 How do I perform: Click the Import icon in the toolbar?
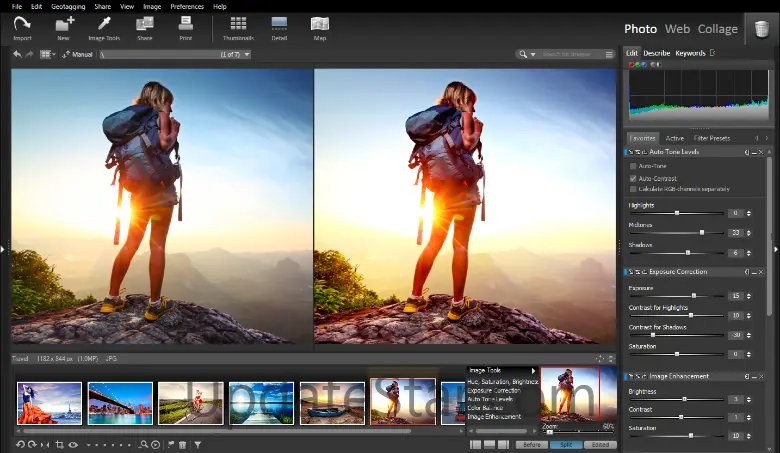coord(22,25)
